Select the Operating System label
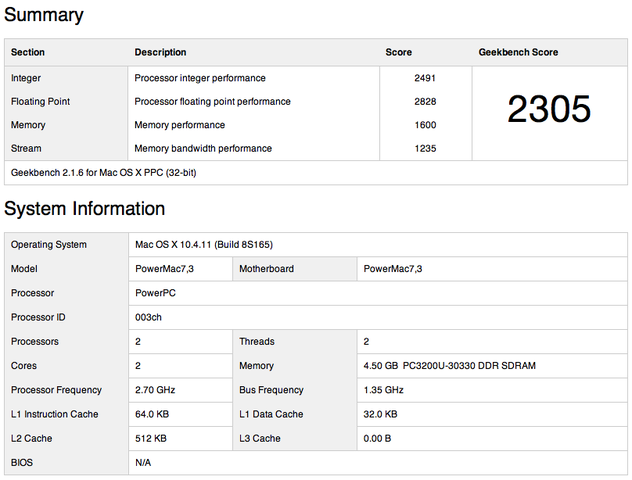 pos(49,245)
